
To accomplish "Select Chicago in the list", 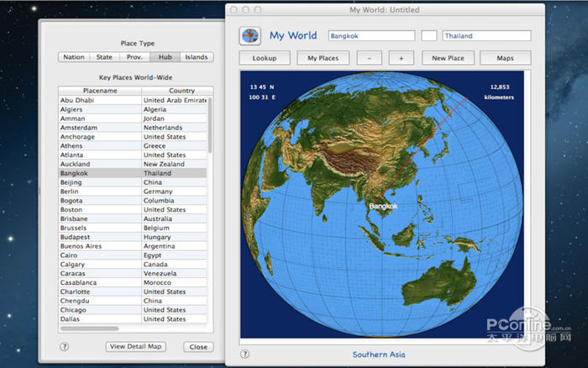I will pyautogui.click(x=133, y=310).
